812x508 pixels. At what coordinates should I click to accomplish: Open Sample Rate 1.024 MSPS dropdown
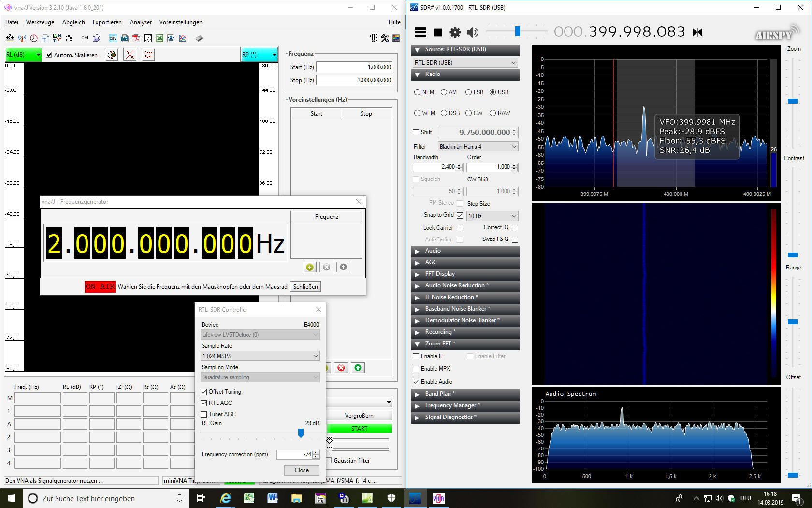pyautogui.click(x=260, y=356)
